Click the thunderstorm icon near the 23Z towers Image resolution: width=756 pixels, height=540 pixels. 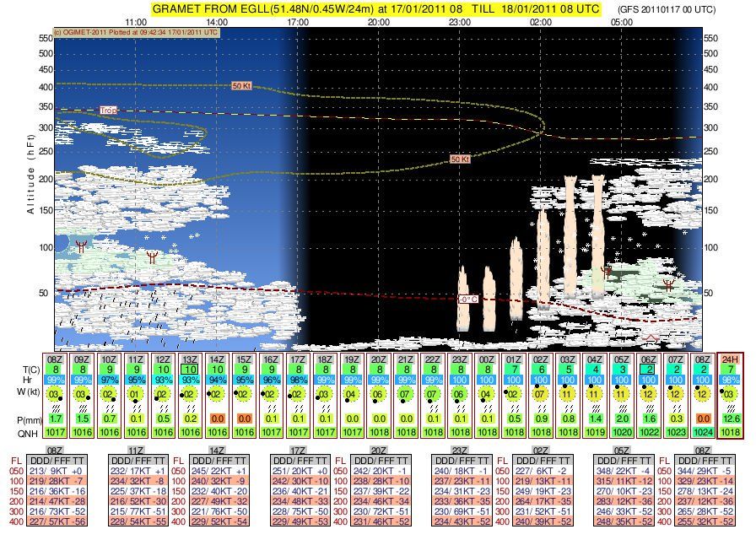pos(606,273)
